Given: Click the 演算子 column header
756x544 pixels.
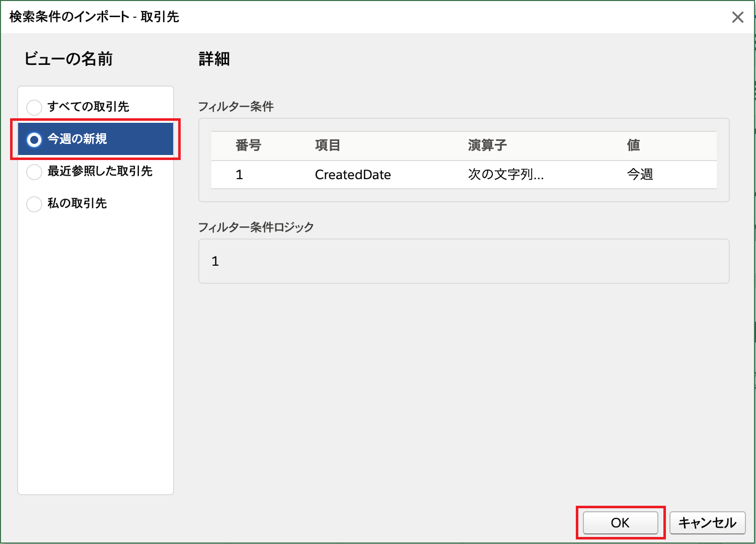Looking at the screenshot, I should (487, 145).
